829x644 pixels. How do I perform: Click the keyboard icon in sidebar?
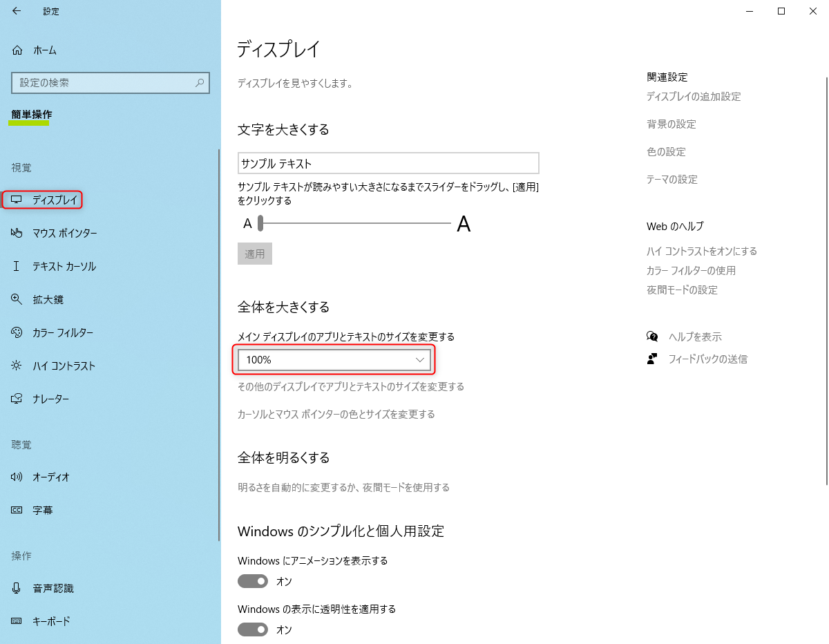(17, 621)
